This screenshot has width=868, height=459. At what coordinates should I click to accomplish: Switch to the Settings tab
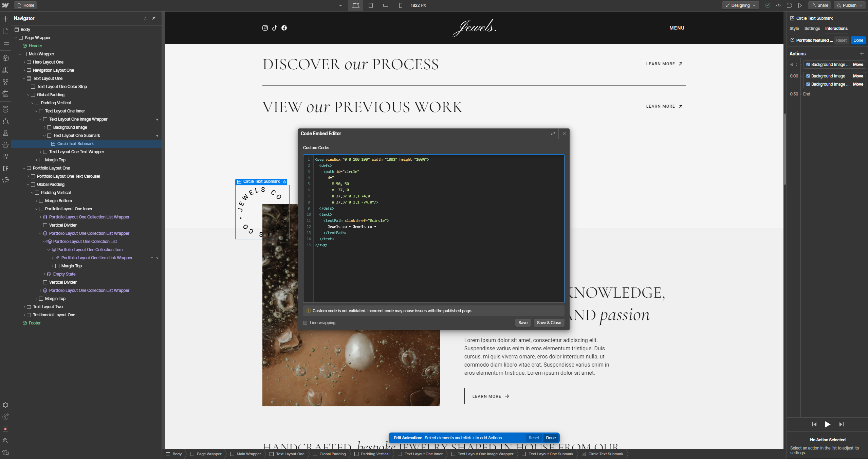(812, 29)
